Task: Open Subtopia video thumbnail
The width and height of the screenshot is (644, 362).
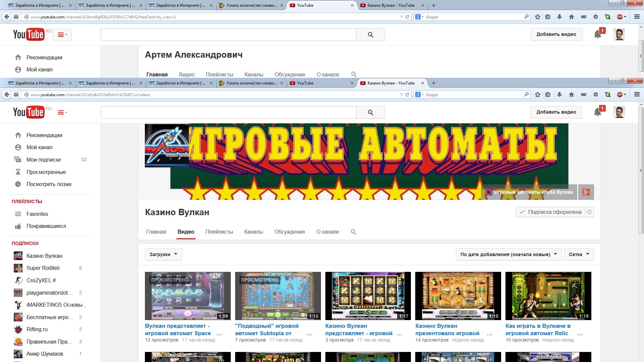Action: click(278, 296)
